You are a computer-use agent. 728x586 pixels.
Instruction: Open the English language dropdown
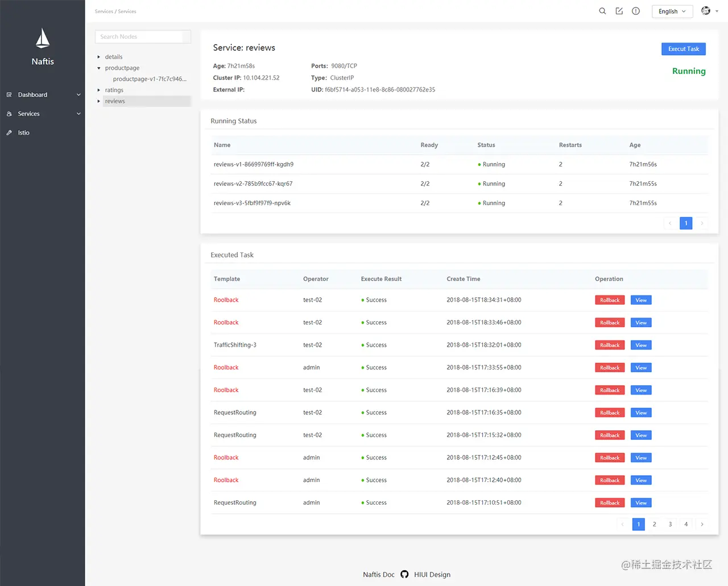click(672, 11)
